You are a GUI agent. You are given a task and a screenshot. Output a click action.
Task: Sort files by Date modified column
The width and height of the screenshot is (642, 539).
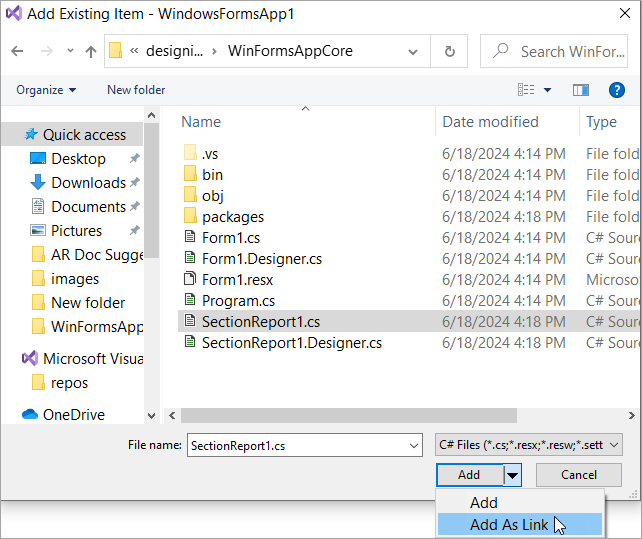click(491, 122)
